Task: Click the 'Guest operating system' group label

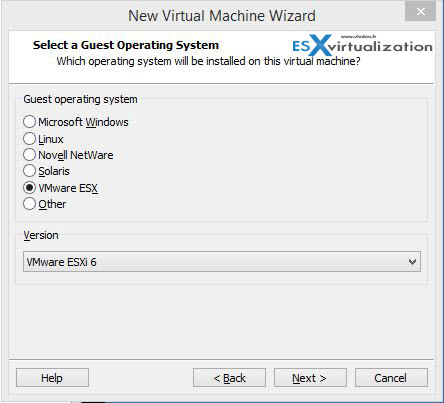Action: [80, 99]
